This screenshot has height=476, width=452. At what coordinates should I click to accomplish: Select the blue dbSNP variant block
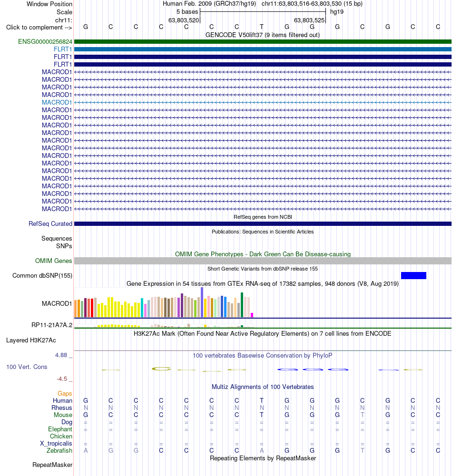coord(413,275)
